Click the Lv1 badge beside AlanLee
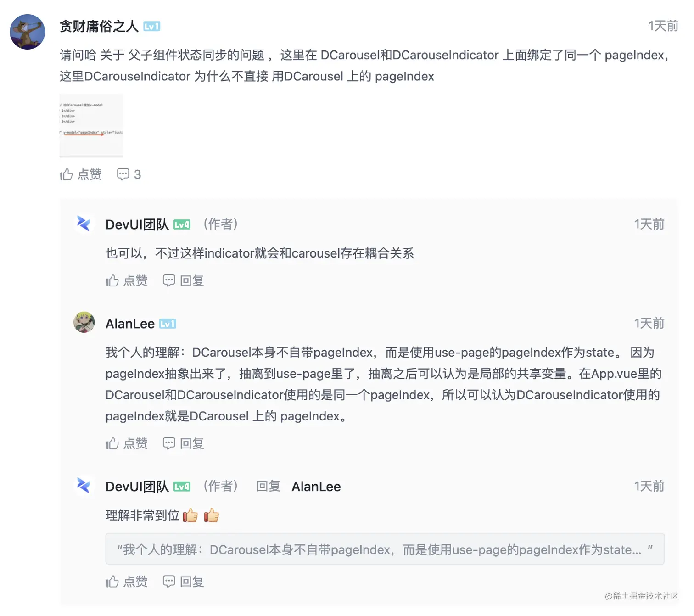The height and width of the screenshot is (616, 694). click(168, 324)
